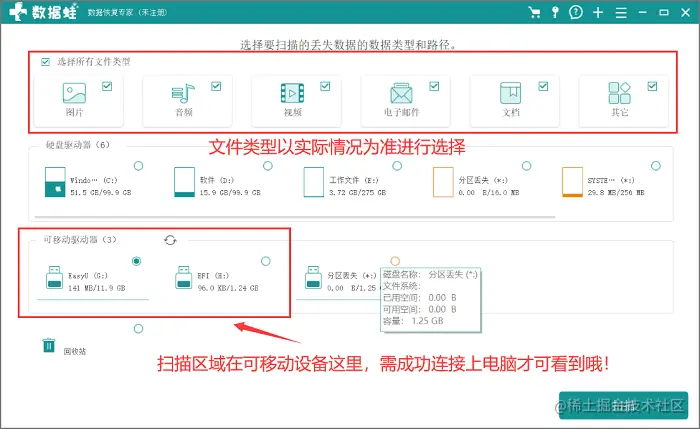
Task: Click the 15.9 GB/99.9 GB text
Action: (230, 192)
